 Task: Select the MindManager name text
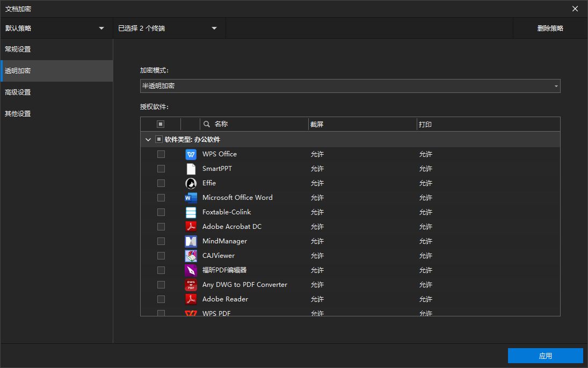(224, 241)
